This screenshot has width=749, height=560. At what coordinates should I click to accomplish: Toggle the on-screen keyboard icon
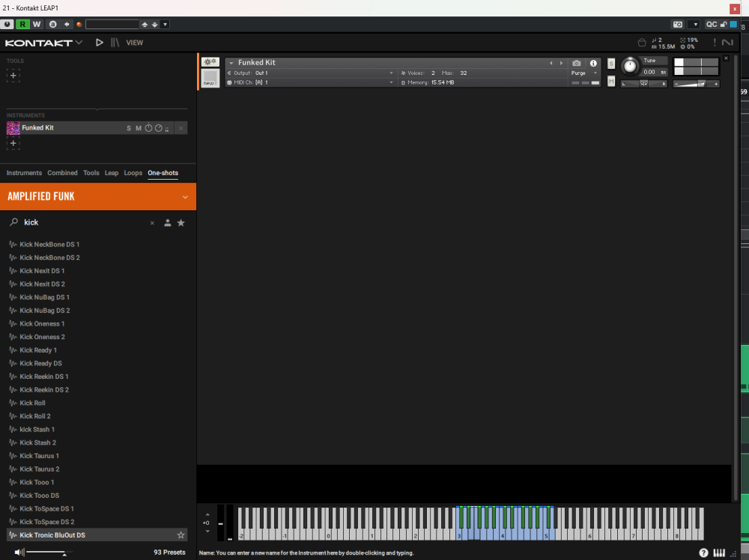tap(719, 553)
